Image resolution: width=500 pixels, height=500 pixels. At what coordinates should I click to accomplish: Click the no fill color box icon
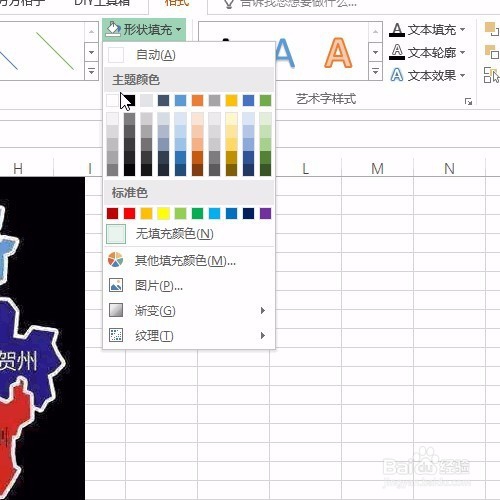click(x=116, y=234)
